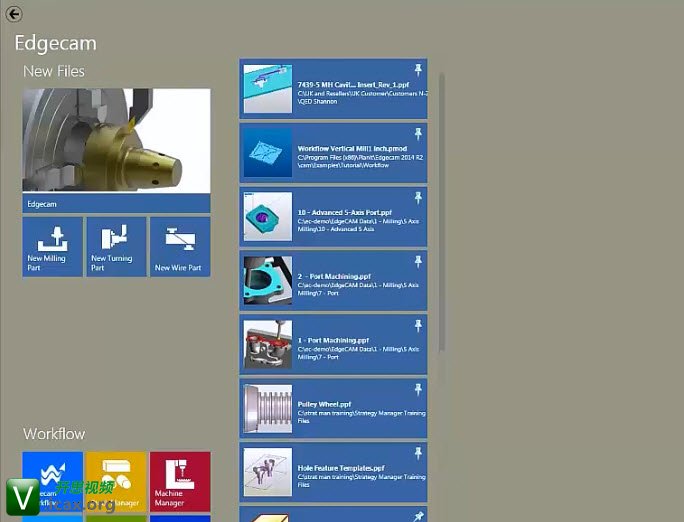Select file name 7439-5 MH Cavit... Insert_Rev_1.ppf

point(353,85)
